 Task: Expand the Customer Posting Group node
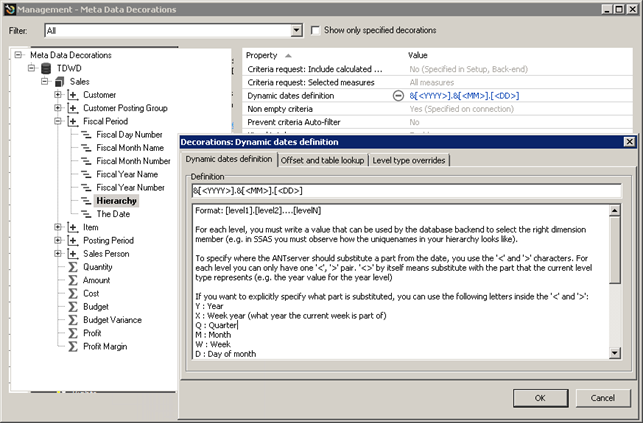tap(58, 108)
